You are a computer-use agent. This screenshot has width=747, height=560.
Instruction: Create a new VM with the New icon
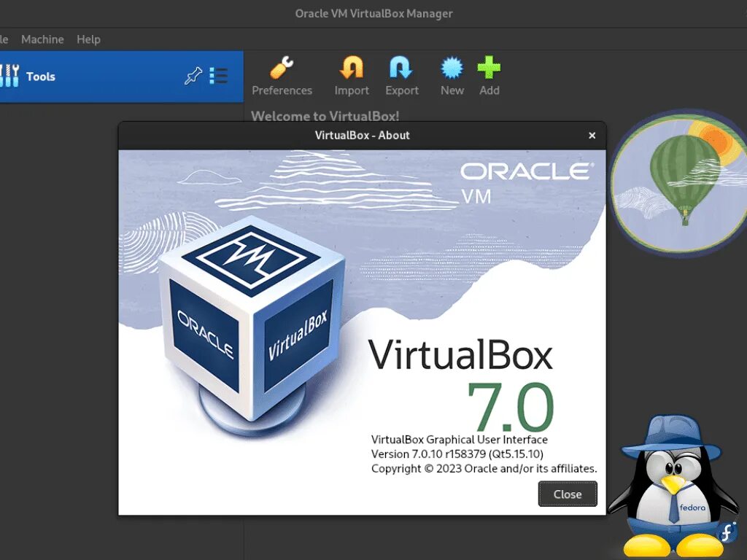coord(452,68)
